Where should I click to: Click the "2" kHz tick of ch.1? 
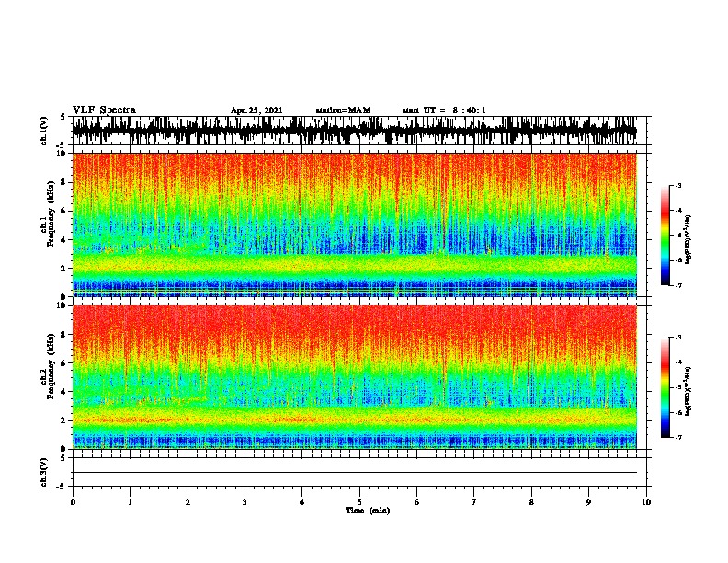(64, 268)
